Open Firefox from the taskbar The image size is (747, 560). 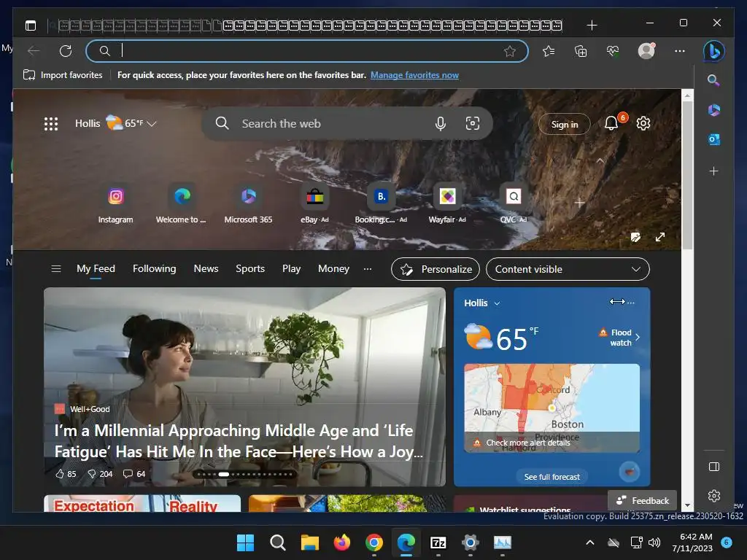(x=341, y=542)
